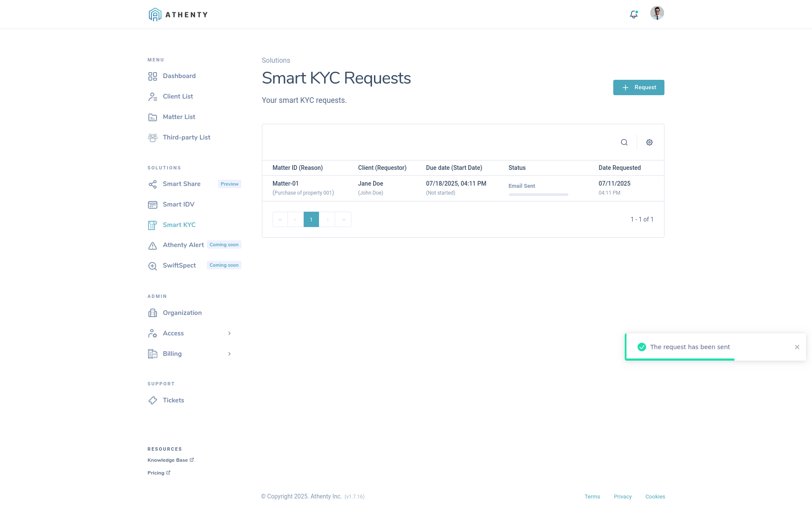
Task: Expand the Access submenu chevron
Action: tap(230, 333)
